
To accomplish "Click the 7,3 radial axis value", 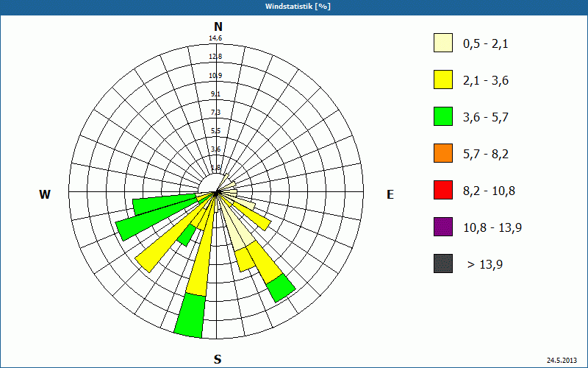I will tap(215, 113).
